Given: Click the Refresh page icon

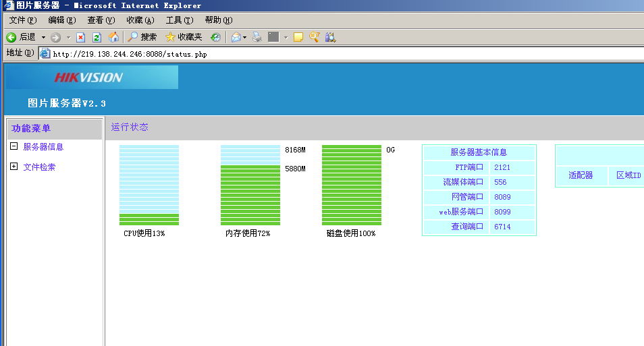Looking at the screenshot, I should click(x=97, y=37).
